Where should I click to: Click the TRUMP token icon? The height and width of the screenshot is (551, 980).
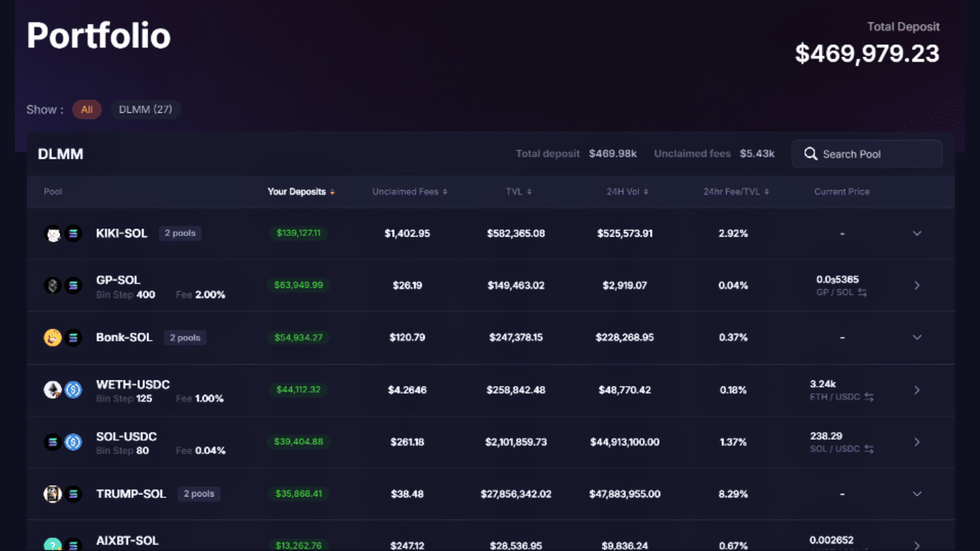click(x=53, y=494)
